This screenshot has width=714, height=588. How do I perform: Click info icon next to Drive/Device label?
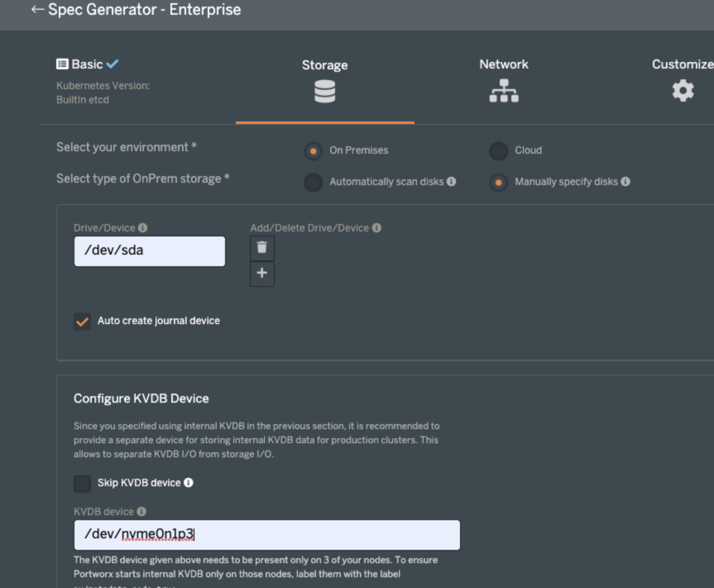143,228
